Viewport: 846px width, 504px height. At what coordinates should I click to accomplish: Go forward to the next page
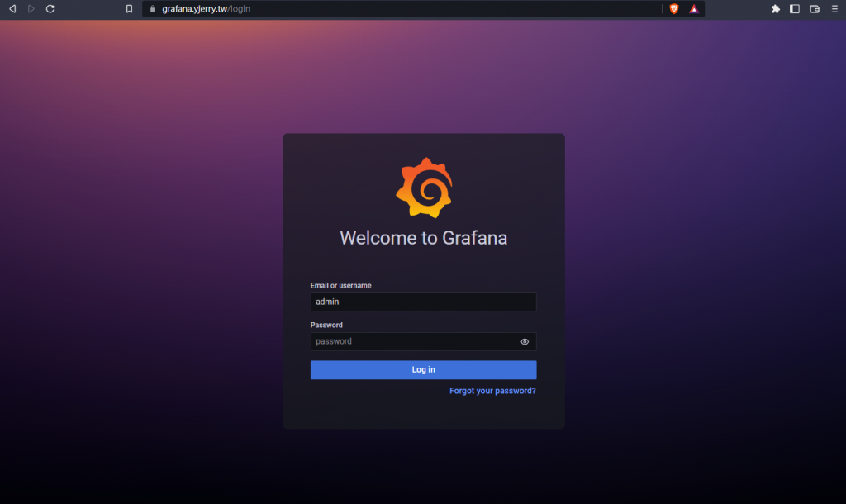(x=31, y=8)
